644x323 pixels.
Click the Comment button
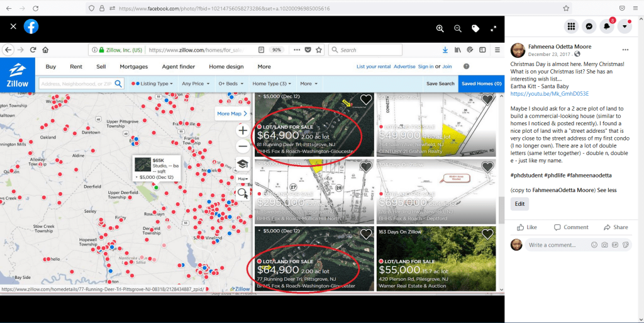tap(571, 227)
